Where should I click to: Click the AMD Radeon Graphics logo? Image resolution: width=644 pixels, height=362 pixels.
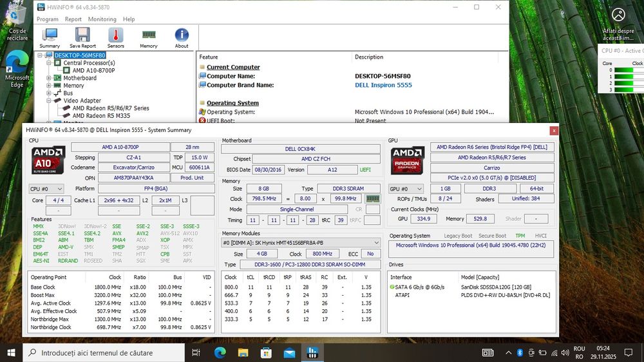[x=407, y=160]
